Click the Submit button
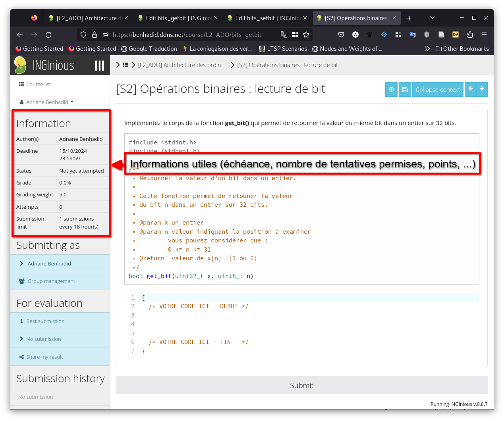The width and height of the screenshot is (504, 421). [302, 385]
